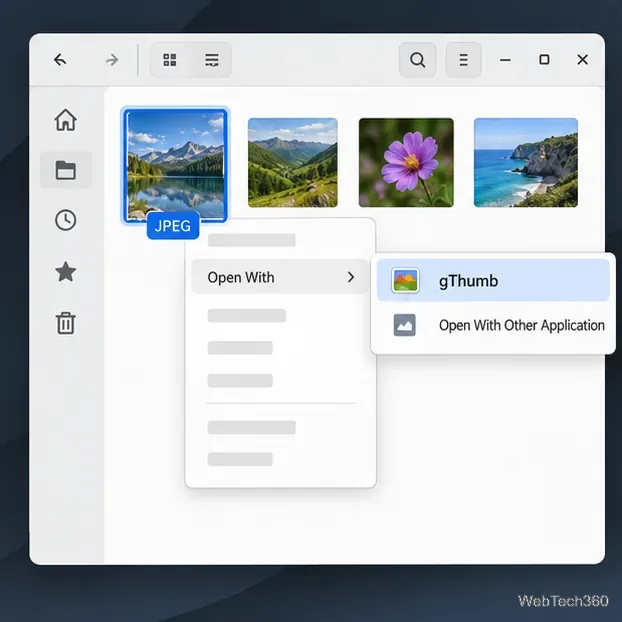Viewport: 622px width, 622px height.
Task: Select the folder icon in the sidebar
Action: coord(66,170)
